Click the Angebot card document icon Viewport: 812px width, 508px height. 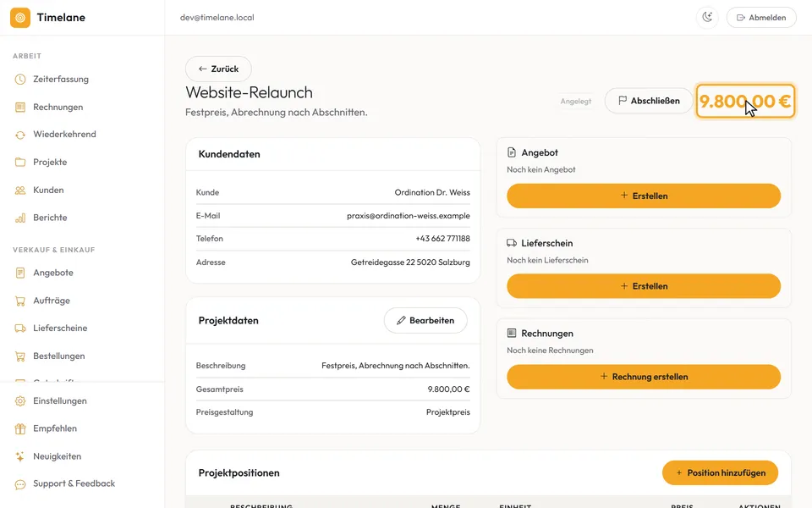pos(512,152)
